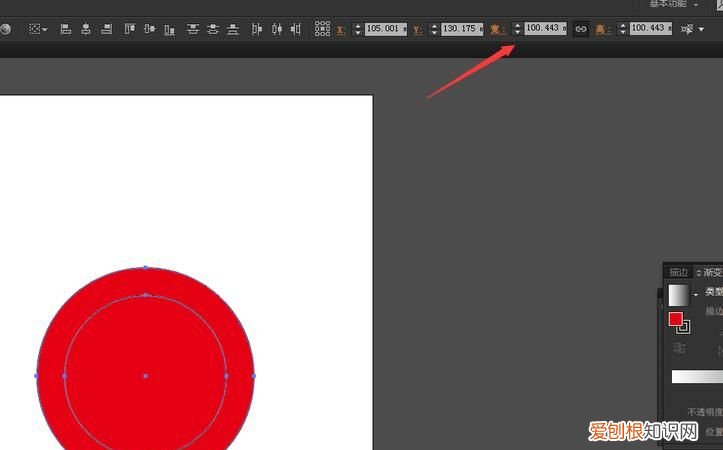Click the horizontal align center icon
723x450 pixels.
(86, 30)
